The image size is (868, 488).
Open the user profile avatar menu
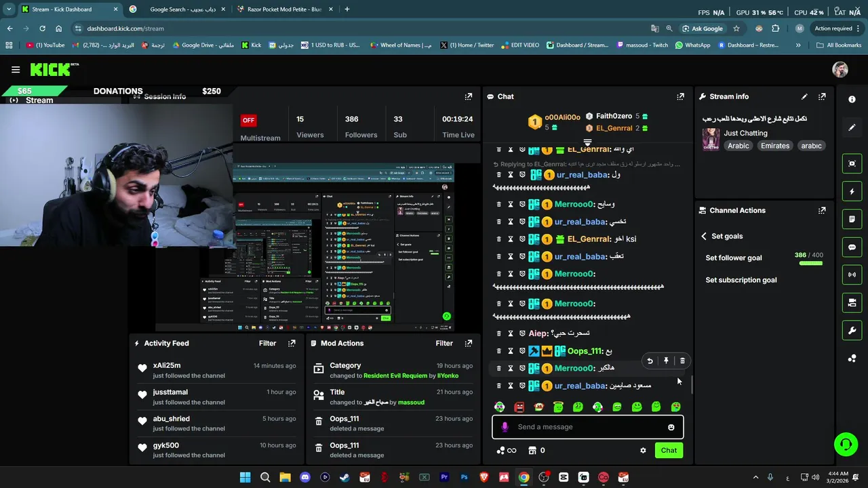pyautogui.click(x=840, y=69)
